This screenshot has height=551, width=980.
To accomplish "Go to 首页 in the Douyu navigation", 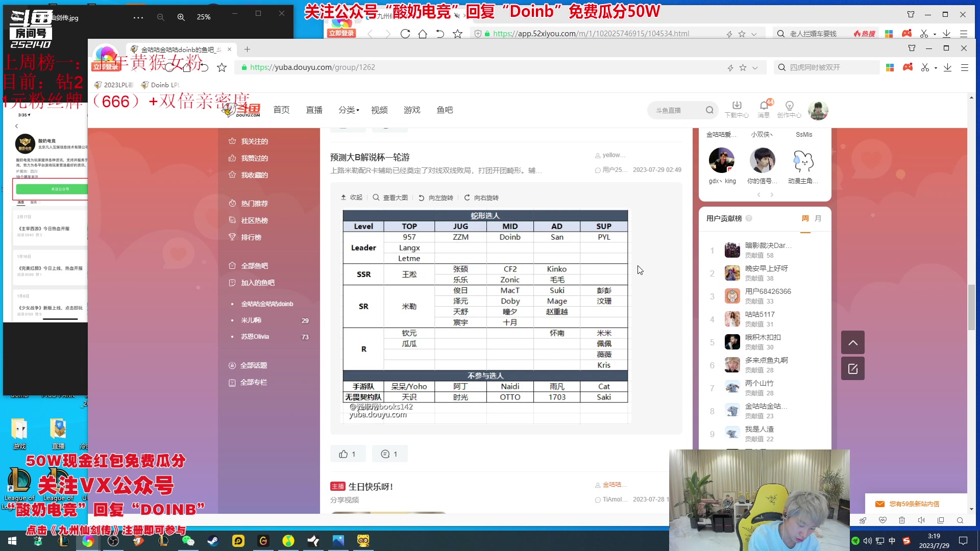I will click(281, 110).
